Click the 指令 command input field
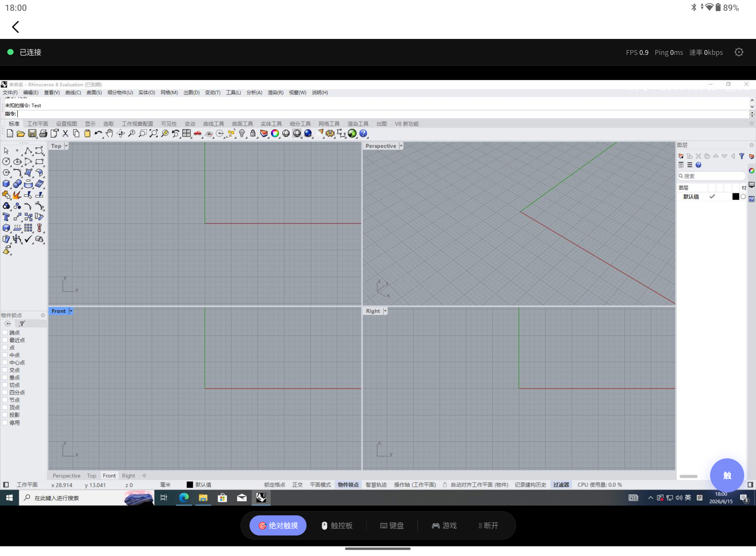 tap(382, 114)
